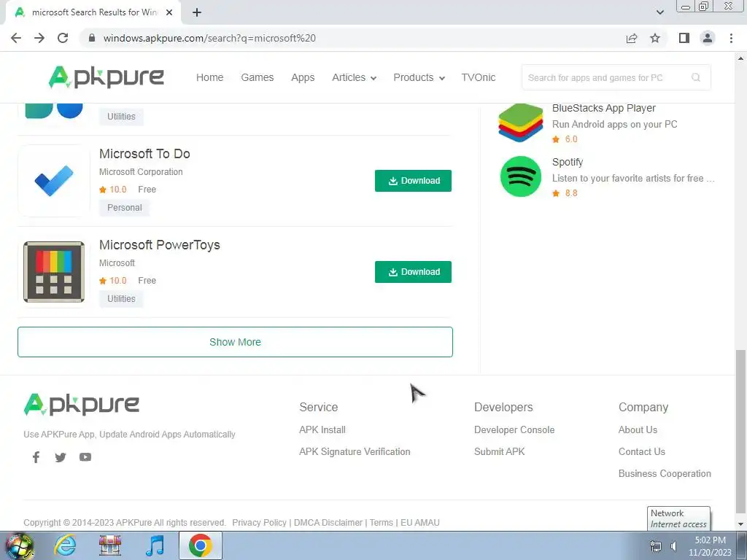The image size is (747, 560).
Task: Select the microsoft Search Results browser tab
Action: coord(93,12)
